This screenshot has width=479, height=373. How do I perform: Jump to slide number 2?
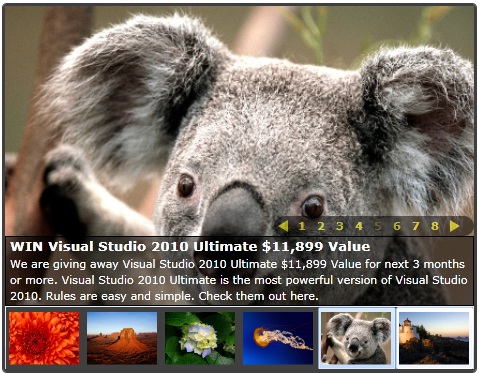coord(321,226)
